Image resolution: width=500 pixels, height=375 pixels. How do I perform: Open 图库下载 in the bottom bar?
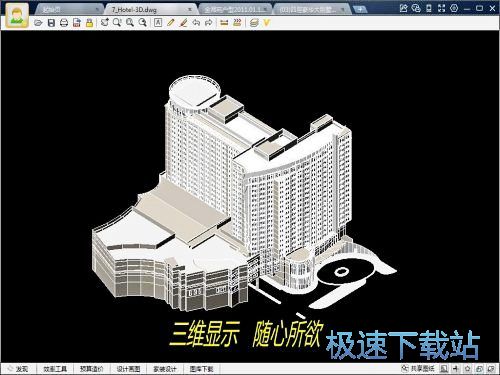click(x=202, y=369)
